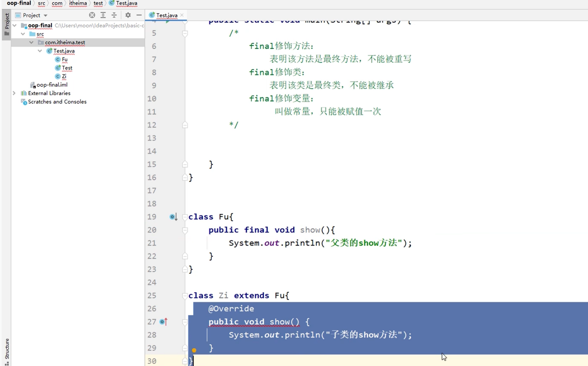Click the Expand All icon in Project toolbar
Image resolution: width=588 pixels, height=366 pixels.
pyautogui.click(x=103, y=15)
